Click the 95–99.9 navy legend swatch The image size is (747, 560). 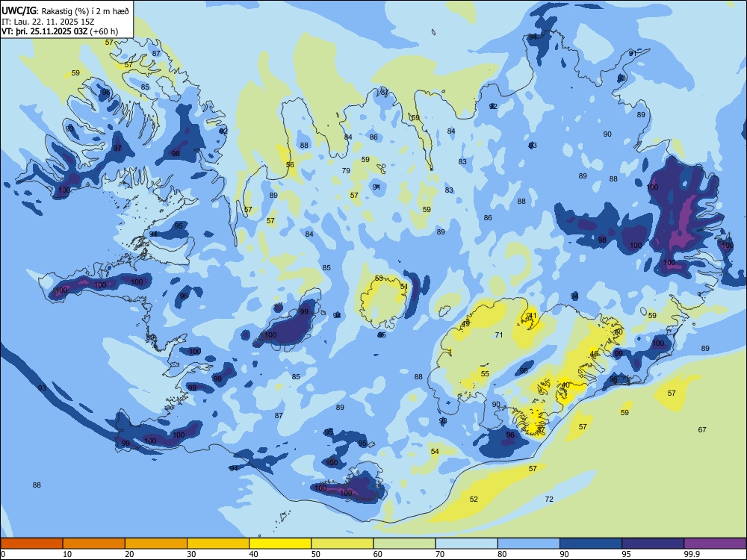[653, 544]
